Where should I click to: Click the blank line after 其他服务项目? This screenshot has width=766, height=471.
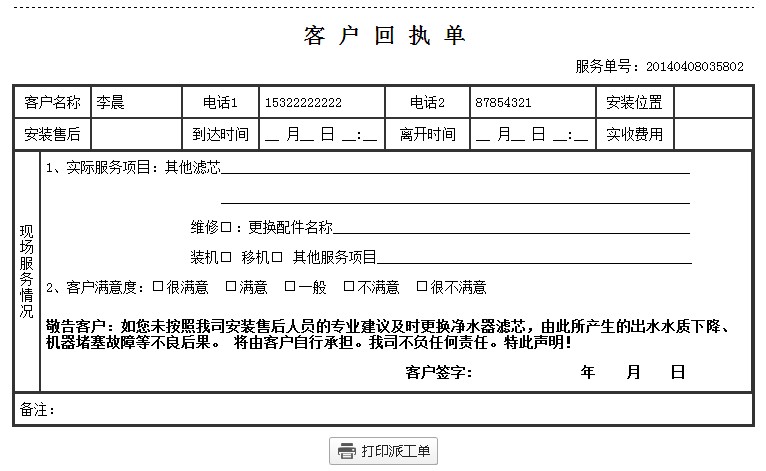533,257
